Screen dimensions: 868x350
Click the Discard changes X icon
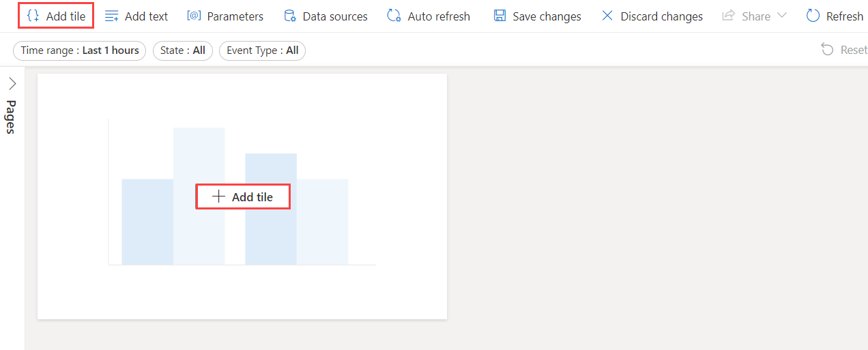607,16
